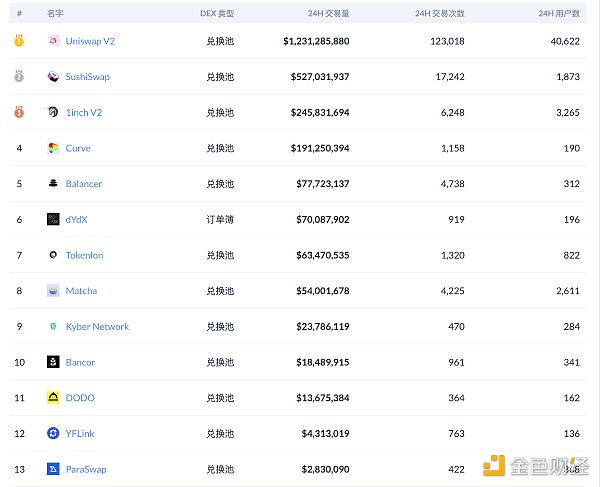
Task: Click the DEX 类型 column header
Action: click(217, 13)
